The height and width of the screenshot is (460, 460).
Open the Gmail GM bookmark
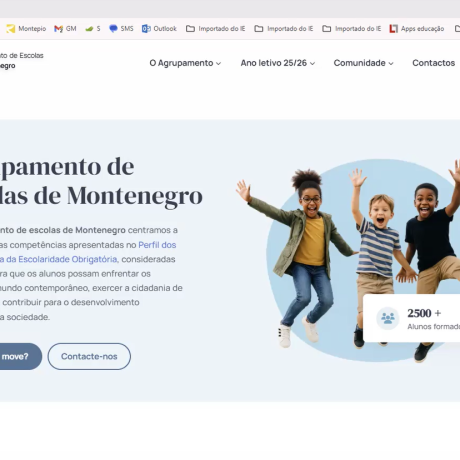pyautogui.click(x=65, y=29)
